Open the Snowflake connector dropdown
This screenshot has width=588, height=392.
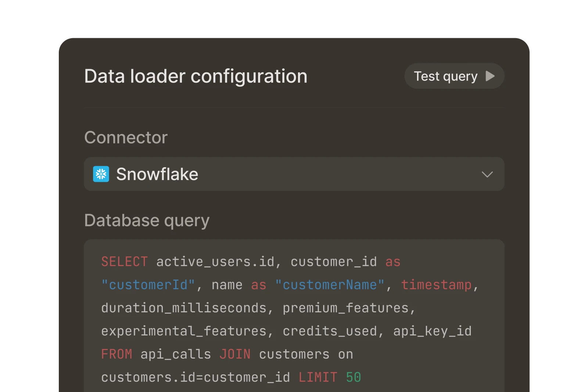[x=294, y=174]
